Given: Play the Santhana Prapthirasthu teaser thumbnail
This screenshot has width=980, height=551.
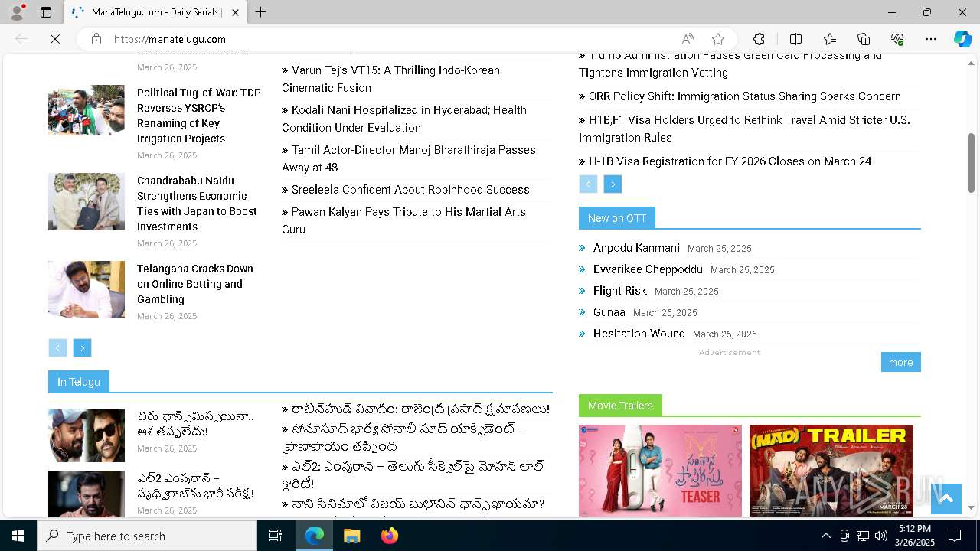Looking at the screenshot, I should (x=660, y=471).
